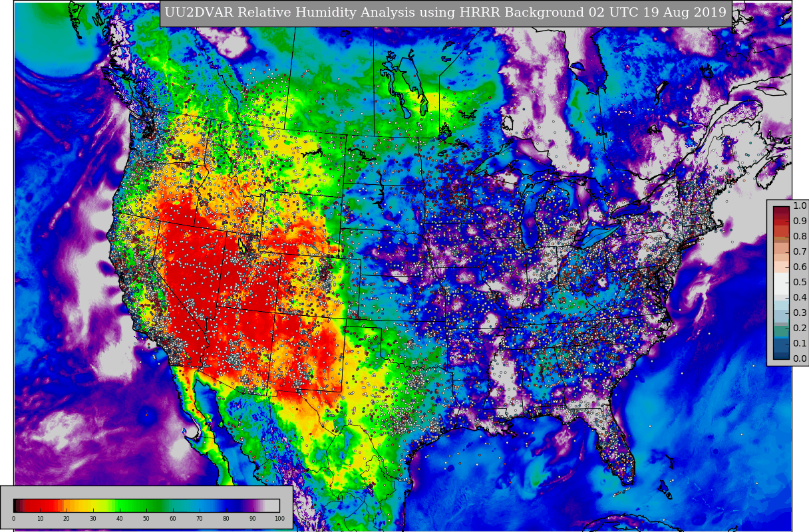Click the 0.4 label on the vertical colorbar
The image size is (809, 532).
coord(800,298)
